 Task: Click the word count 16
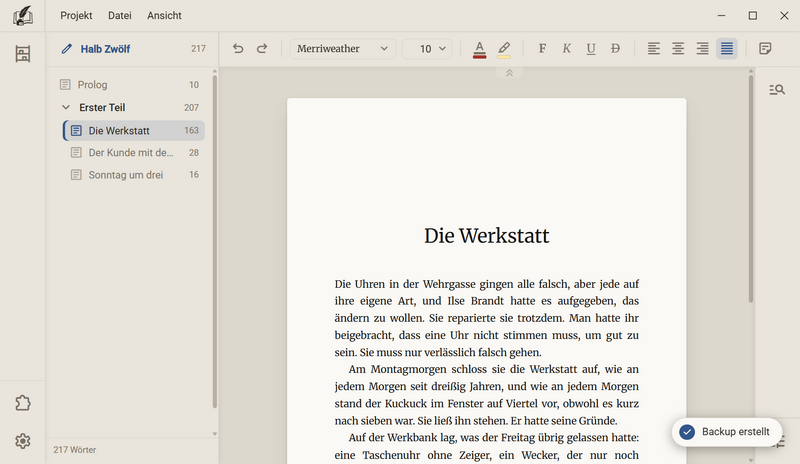(194, 175)
